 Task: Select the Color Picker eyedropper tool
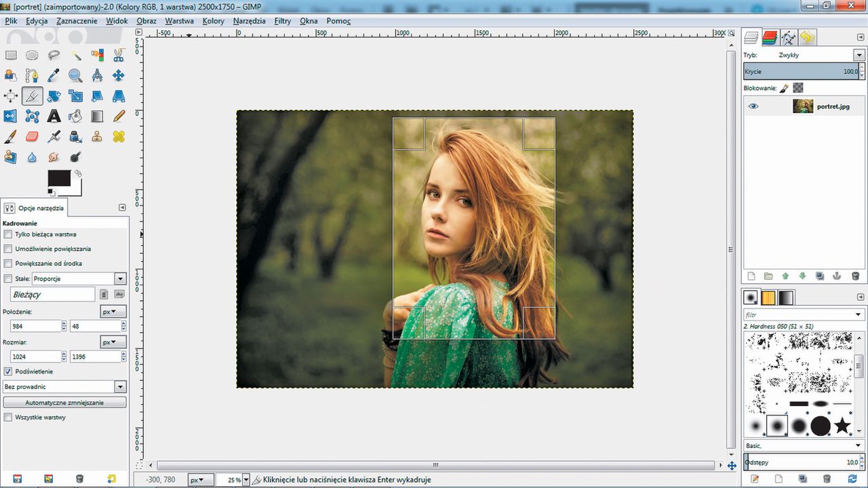pyautogui.click(x=54, y=76)
